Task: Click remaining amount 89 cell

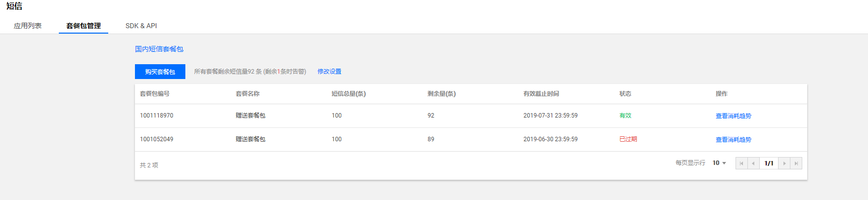Action: pos(431,139)
